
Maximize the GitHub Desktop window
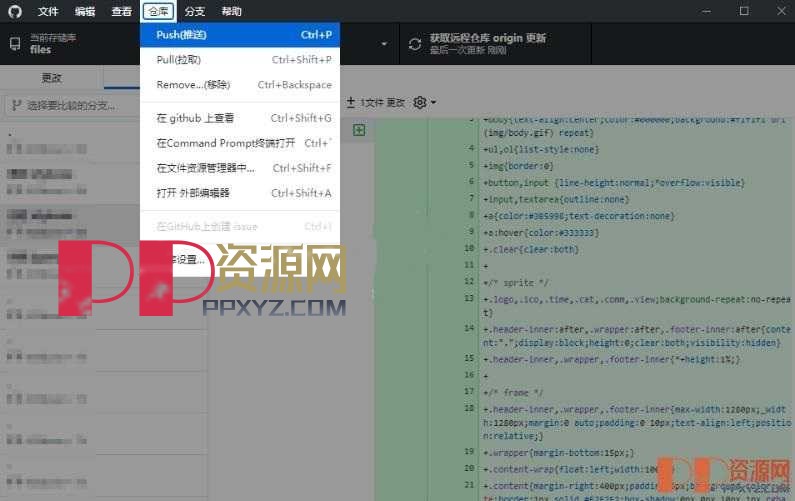click(x=744, y=11)
